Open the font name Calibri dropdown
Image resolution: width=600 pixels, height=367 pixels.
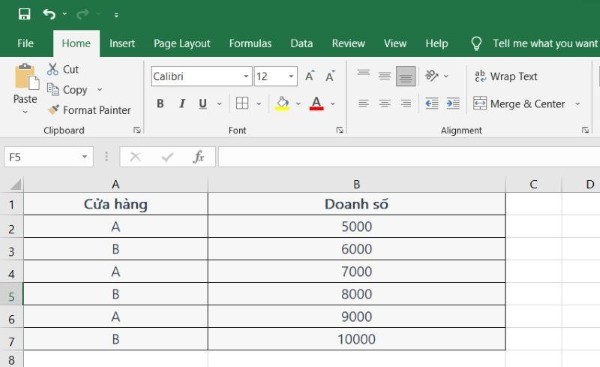pos(246,76)
